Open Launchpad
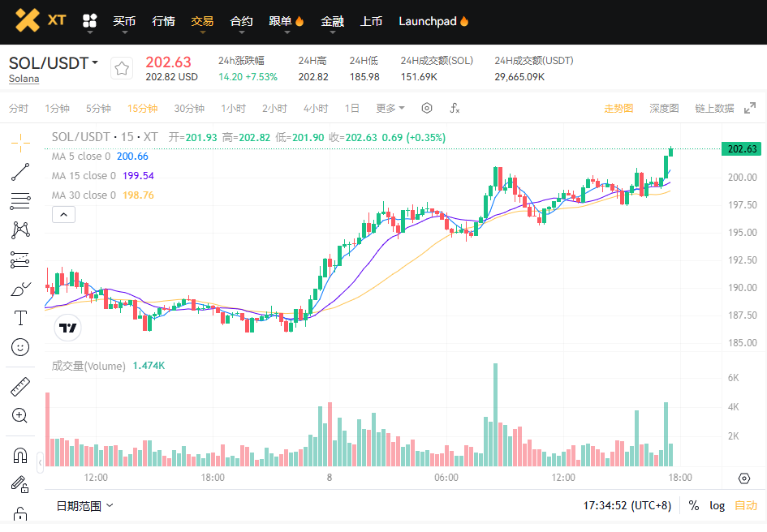767x532 pixels. (433, 21)
